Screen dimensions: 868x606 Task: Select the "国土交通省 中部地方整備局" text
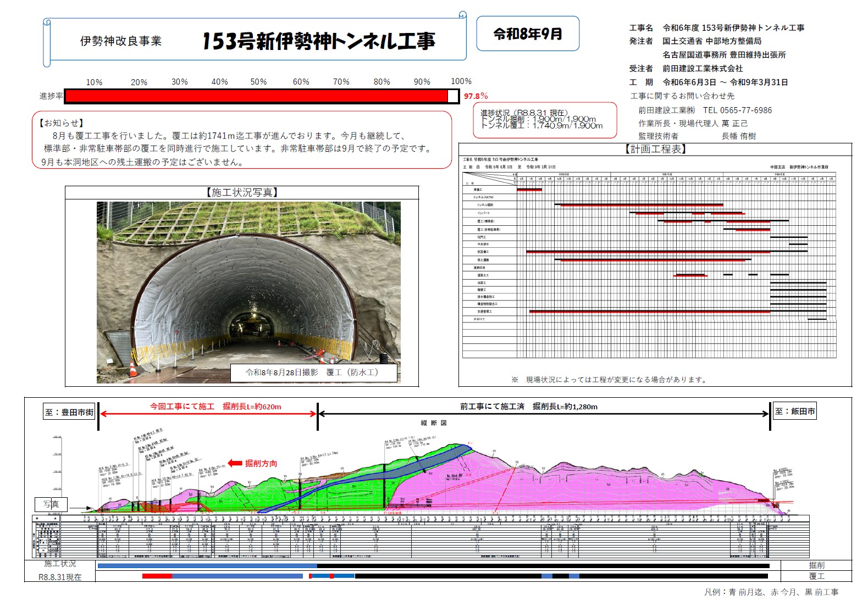click(712, 41)
